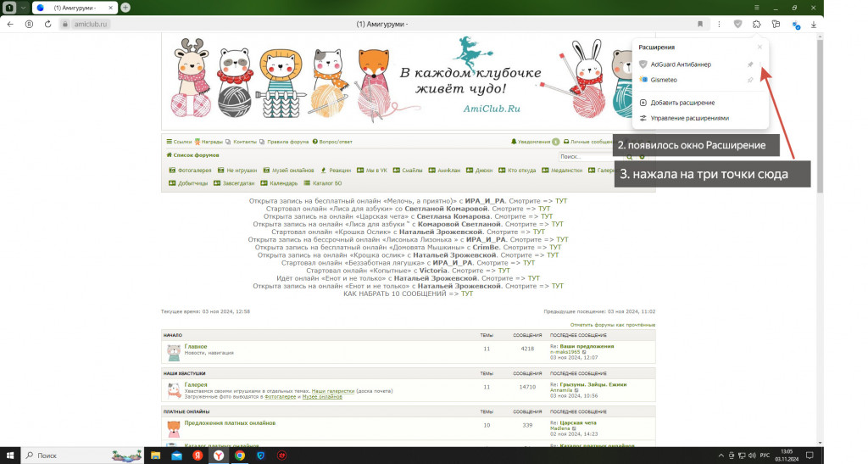The height and width of the screenshot is (464, 868).
Task: Open the Главное forum link
Action: pyautogui.click(x=196, y=346)
